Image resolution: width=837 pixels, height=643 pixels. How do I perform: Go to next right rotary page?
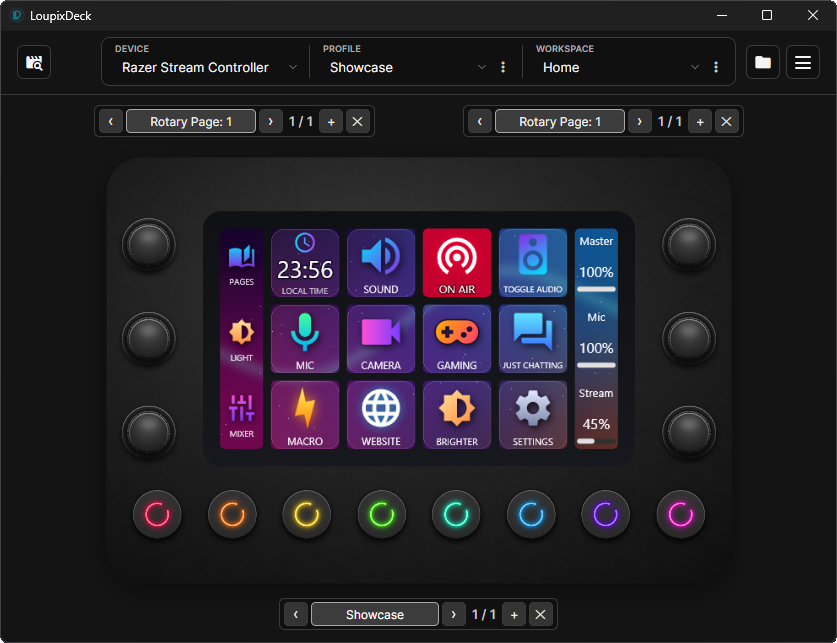pos(639,121)
